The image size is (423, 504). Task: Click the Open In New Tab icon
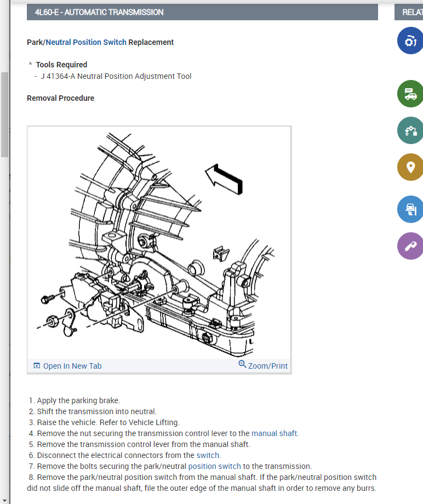coord(37,366)
